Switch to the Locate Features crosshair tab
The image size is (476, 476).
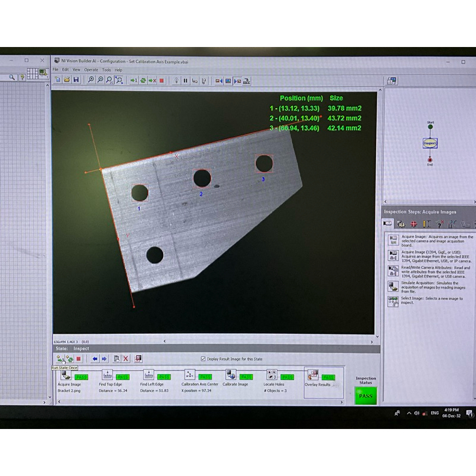[414, 224]
